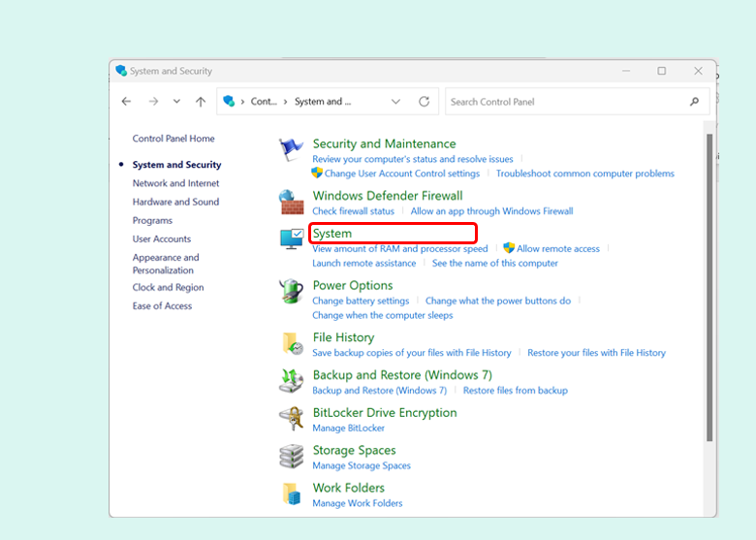
Task: Open Security and Maintenance heading
Action: click(x=384, y=143)
